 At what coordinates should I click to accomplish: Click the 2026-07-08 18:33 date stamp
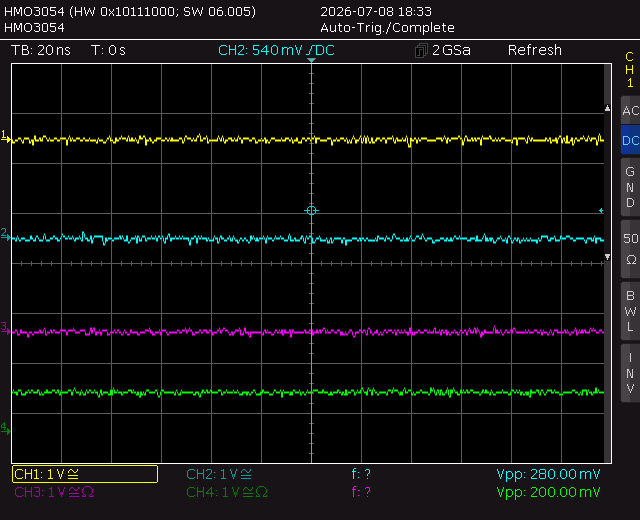(376, 11)
